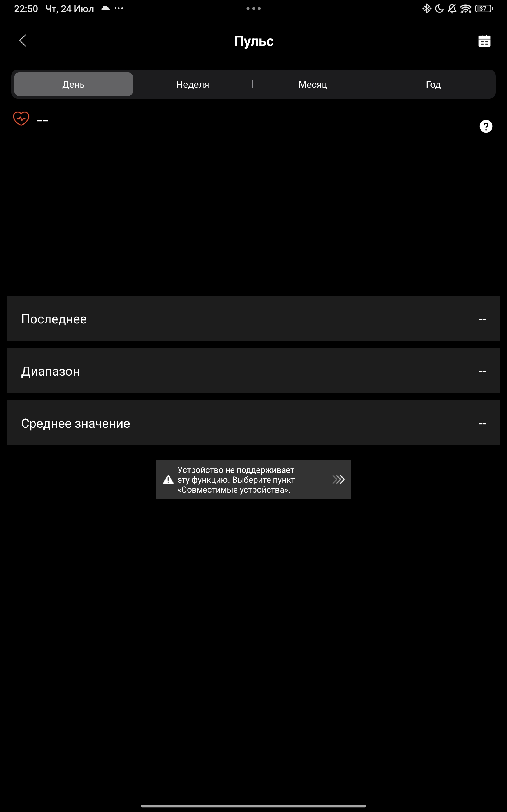Open the calendar date picker icon
The width and height of the screenshot is (507, 812).
pos(484,41)
